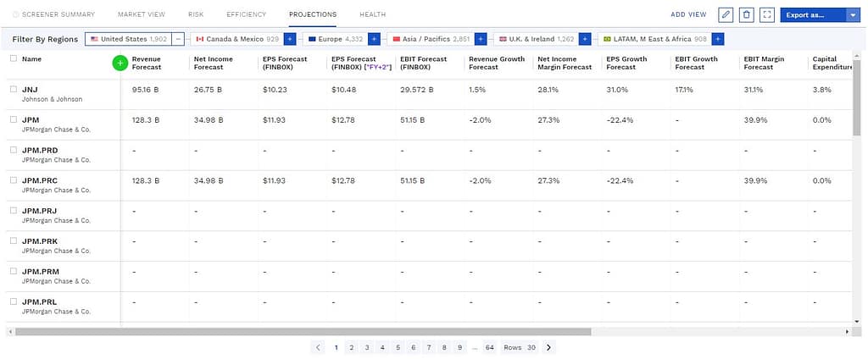Image resolution: width=868 pixels, height=359 pixels.
Task: Click JNJ EBIT growth value 17.1%
Action: point(684,90)
